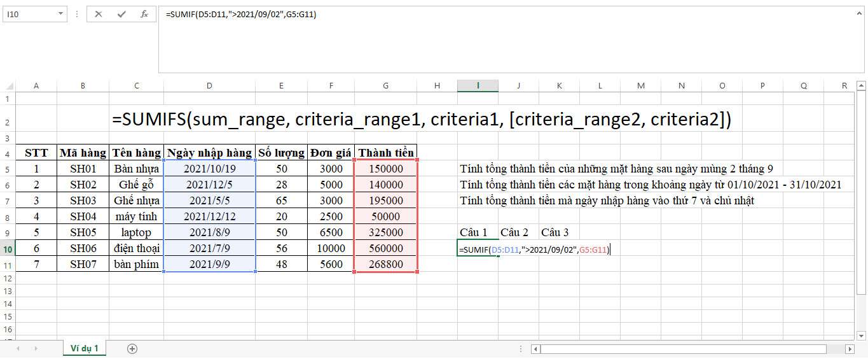Select the Ngày nhập hàng header cell
868x359 pixels.
click(210, 153)
